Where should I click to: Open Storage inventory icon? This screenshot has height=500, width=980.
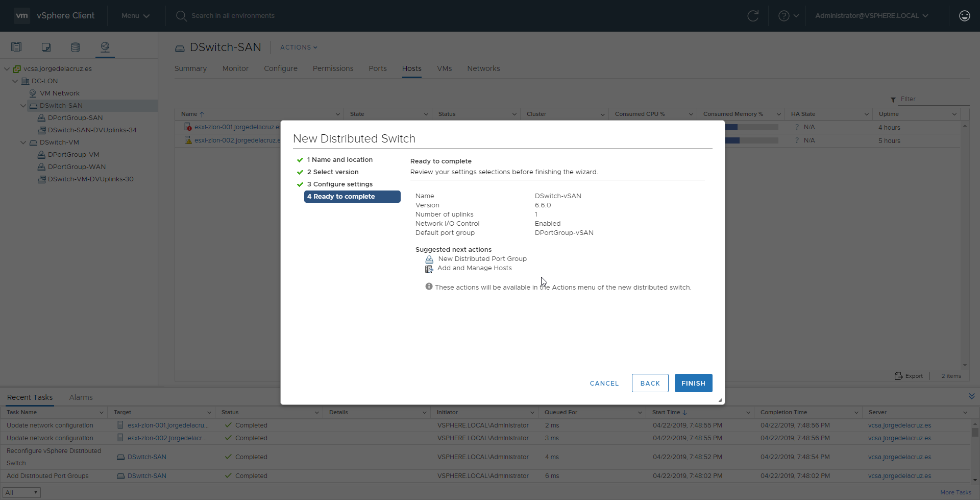coord(76,47)
